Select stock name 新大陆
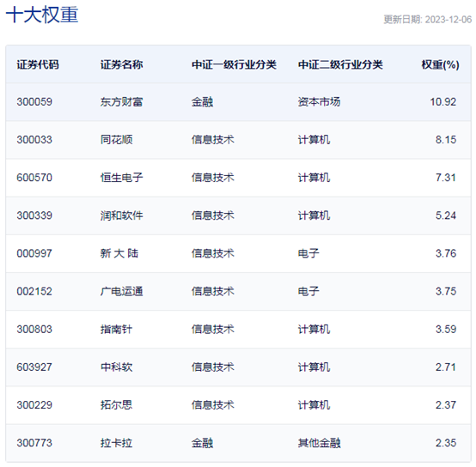Image resolution: width=476 pixels, height=467 pixels. (x=119, y=253)
